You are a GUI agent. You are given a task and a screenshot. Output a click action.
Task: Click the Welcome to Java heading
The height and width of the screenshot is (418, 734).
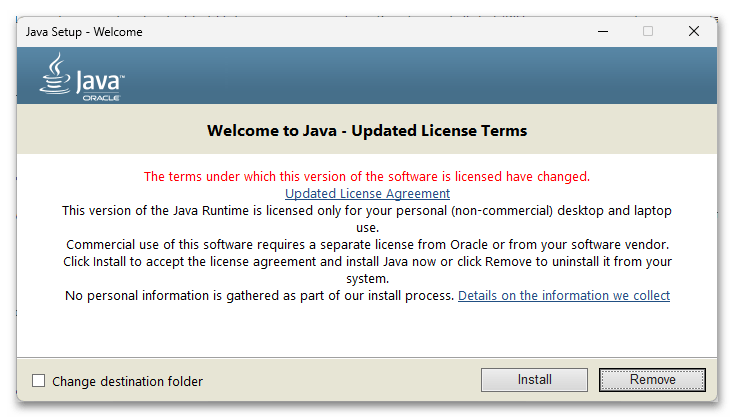[367, 131]
